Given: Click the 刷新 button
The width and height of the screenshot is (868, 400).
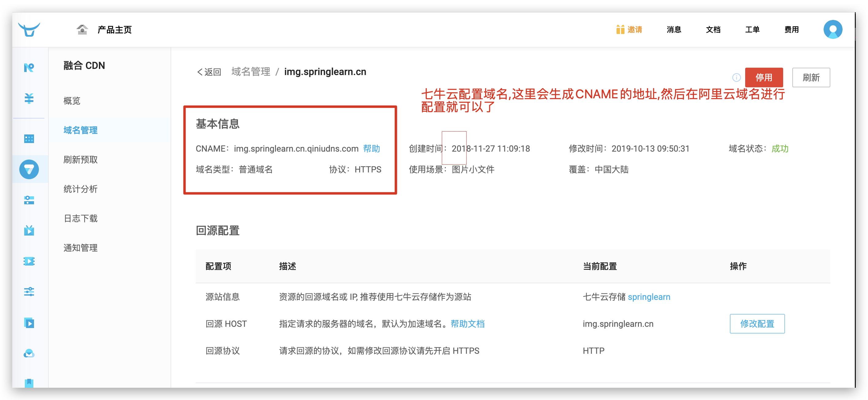Looking at the screenshot, I should tap(811, 77).
